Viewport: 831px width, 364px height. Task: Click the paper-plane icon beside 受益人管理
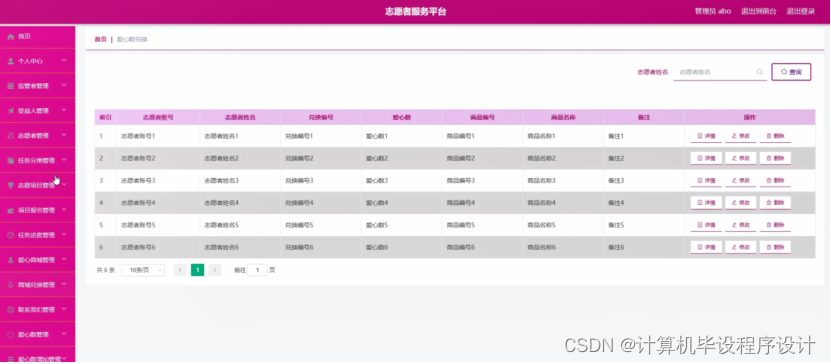coord(11,111)
